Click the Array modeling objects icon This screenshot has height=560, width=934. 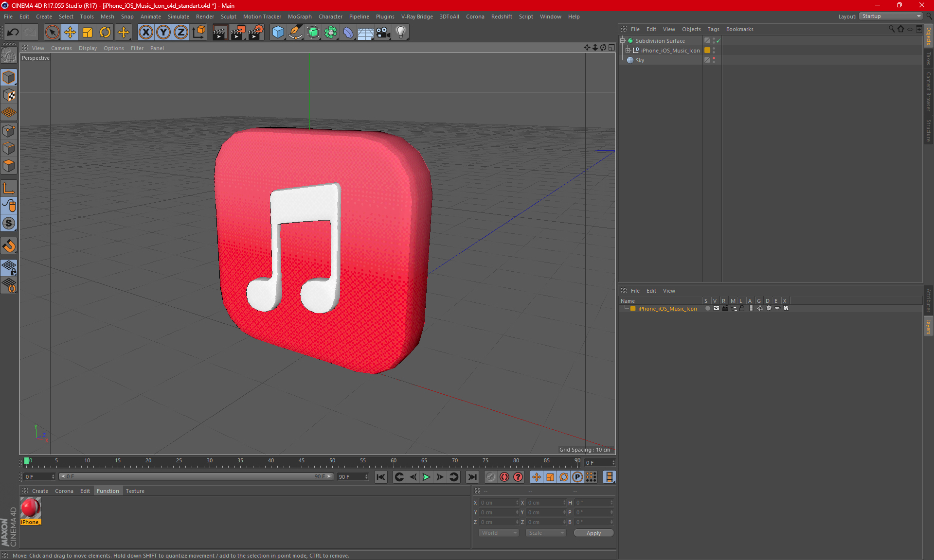(331, 33)
